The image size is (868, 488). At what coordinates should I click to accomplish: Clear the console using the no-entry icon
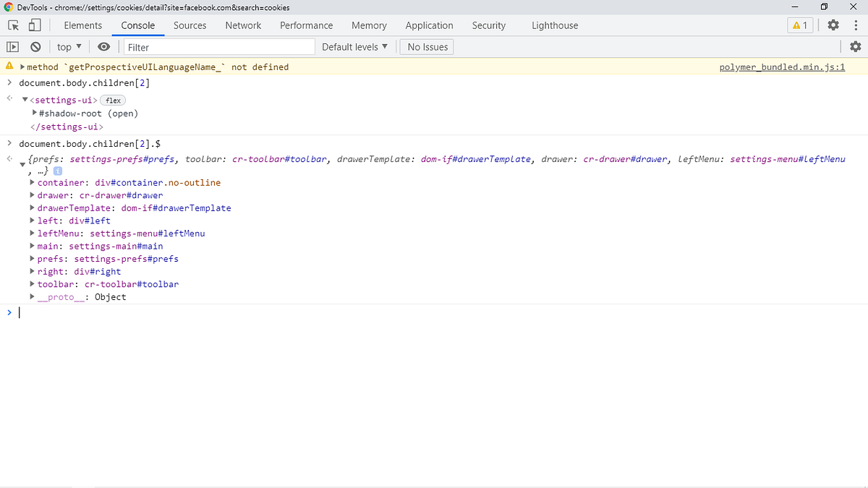35,46
